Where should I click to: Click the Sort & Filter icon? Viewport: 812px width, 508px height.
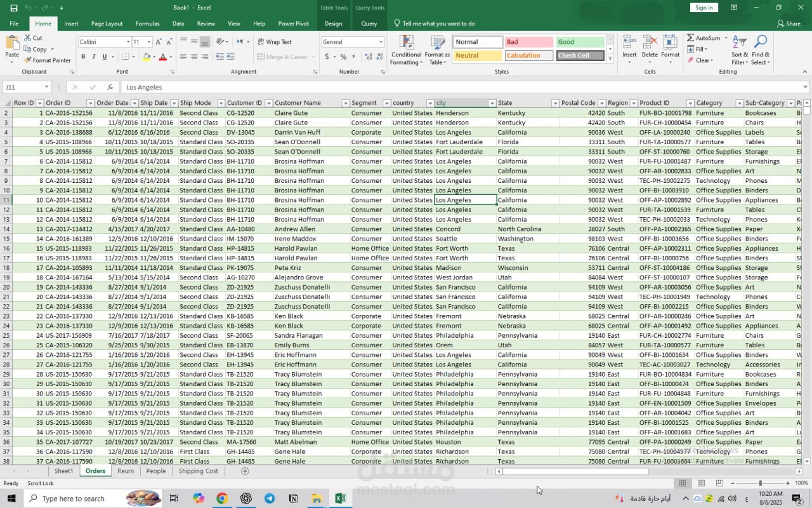pyautogui.click(x=740, y=50)
